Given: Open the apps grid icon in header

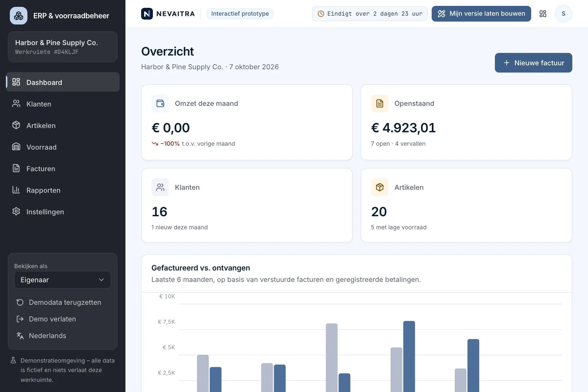Looking at the screenshot, I should (543, 14).
